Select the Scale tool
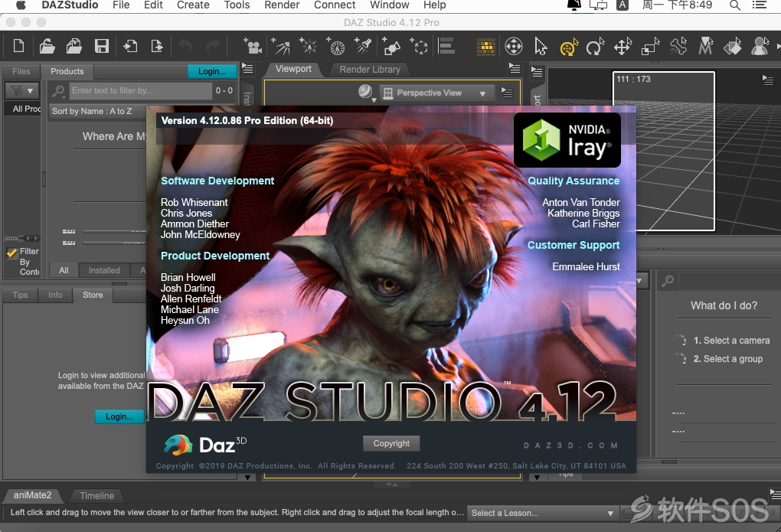Viewport: 781px width, 532px height. pos(650,47)
